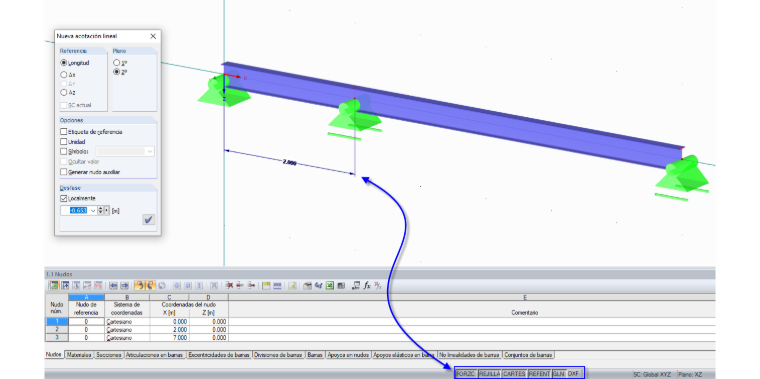Click the fx formula icon
760x379 pixels.
click(367, 285)
